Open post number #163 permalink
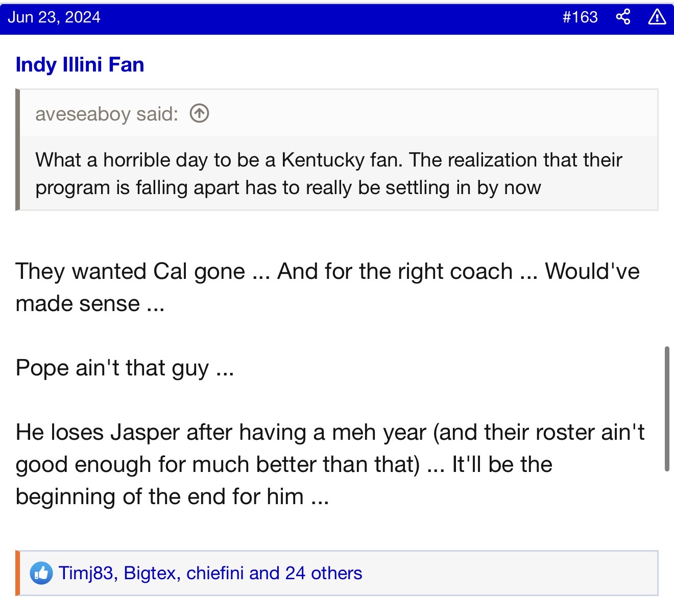The height and width of the screenshot is (616, 674). click(x=580, y=17)
